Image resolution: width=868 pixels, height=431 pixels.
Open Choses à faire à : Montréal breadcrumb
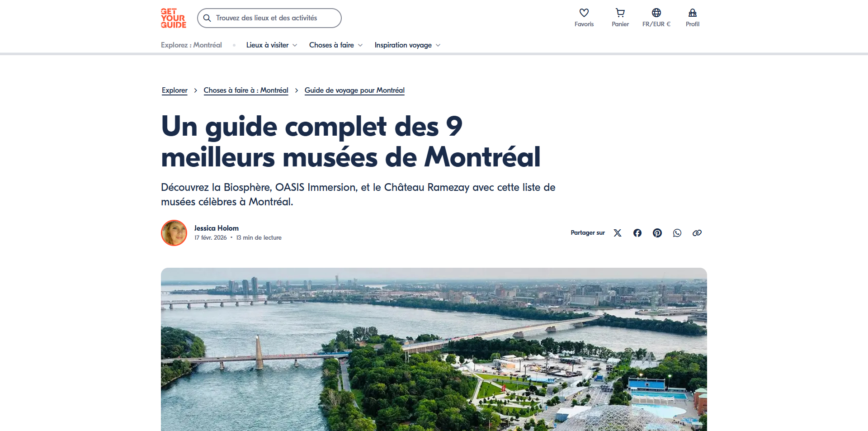246,90
